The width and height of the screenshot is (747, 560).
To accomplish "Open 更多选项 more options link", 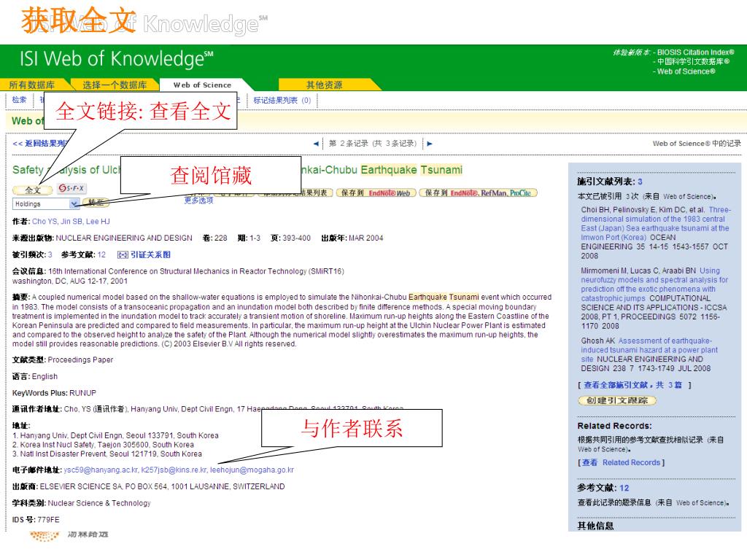I will [198, 201].
